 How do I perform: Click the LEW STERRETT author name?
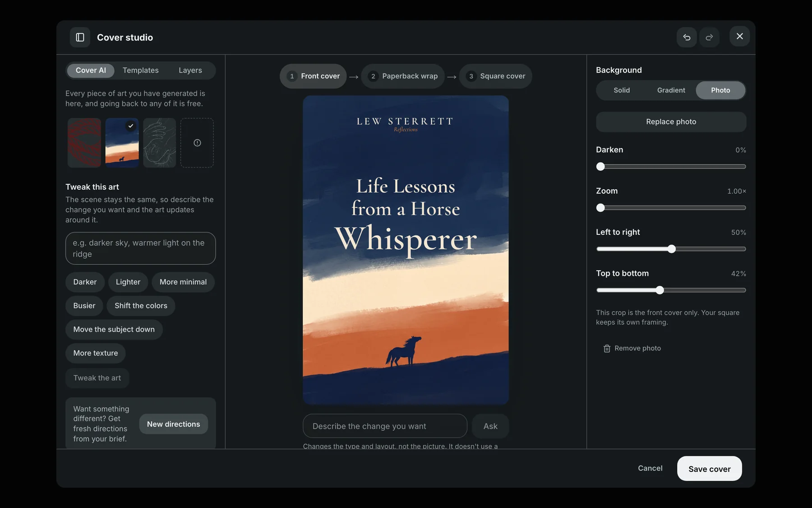(405, 121)
